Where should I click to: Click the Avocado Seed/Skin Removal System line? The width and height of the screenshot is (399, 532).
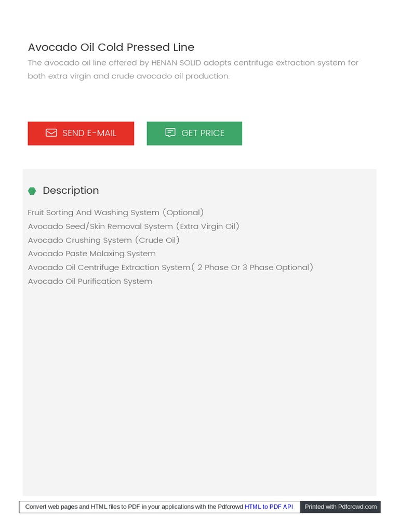coord(134,226)
